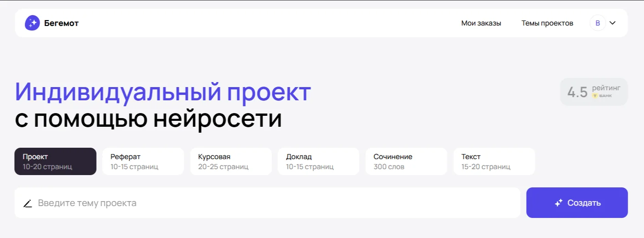644x238 pixels.
Task: Click the с помощью нейросети heading text
Action: click(148, 119)
